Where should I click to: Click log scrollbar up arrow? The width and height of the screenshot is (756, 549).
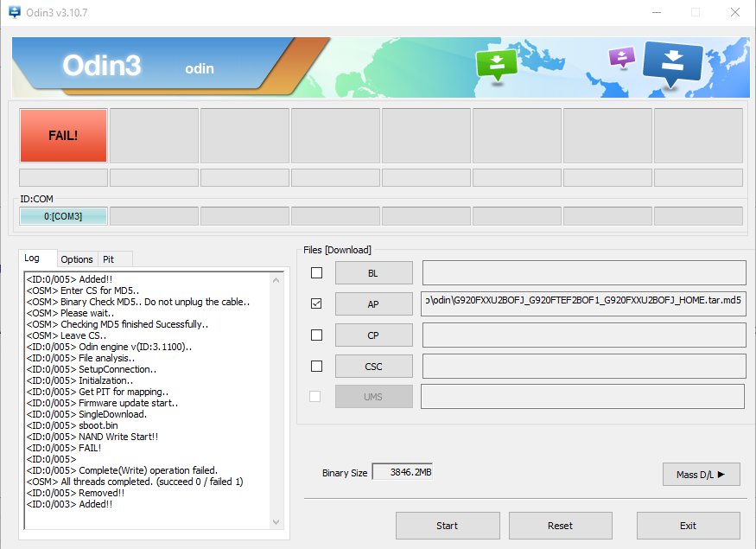[276, 280]
